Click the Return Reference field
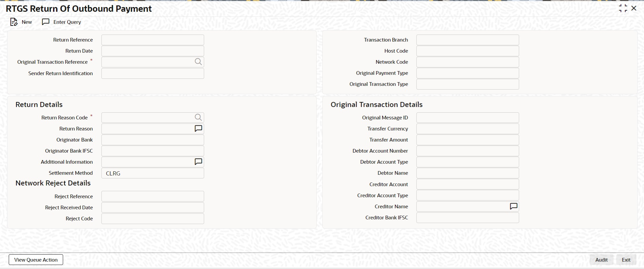 [x=153, y=40]
